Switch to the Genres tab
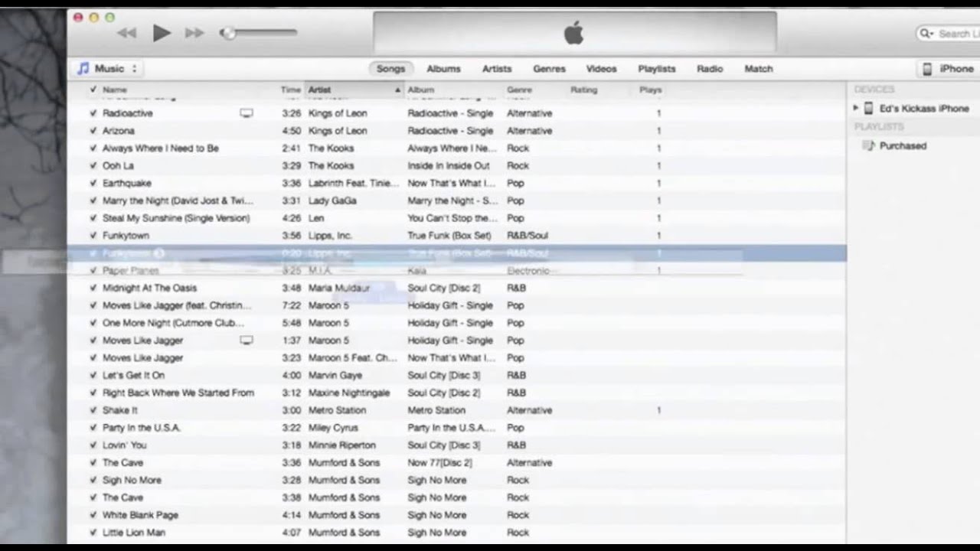 tap(549, 69)
